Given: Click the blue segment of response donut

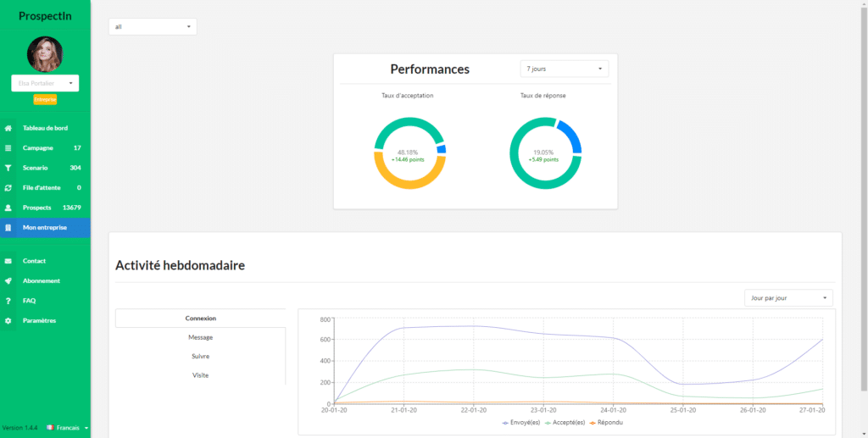Looking at the screenshot, I should point(572,136).
